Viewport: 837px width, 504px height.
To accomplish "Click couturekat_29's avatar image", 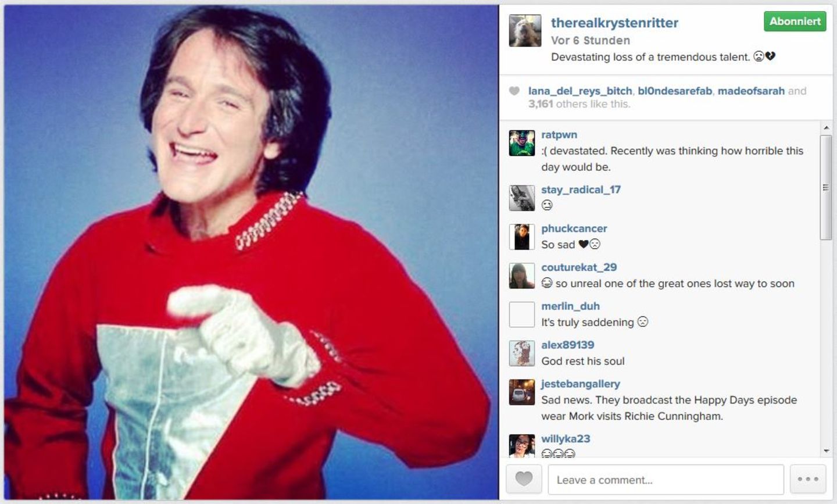I will tap(522, 276).
